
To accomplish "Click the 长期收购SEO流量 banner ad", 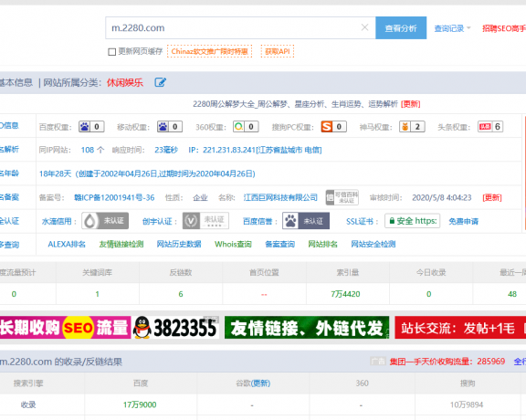I will tap(66, 328).
